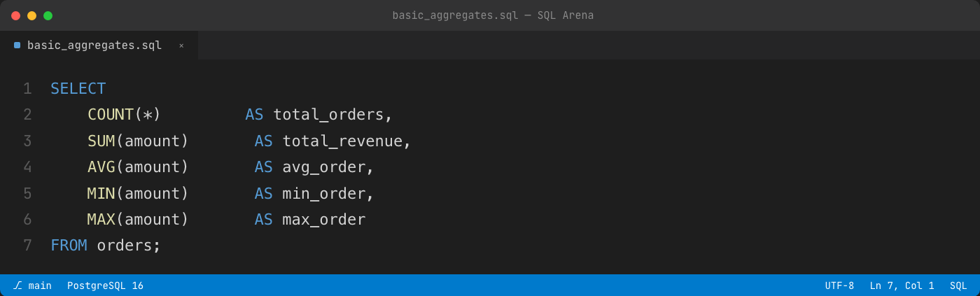Click the Ln 7, Col 1 indicator
Viewport: 980px width, 296px height.
pos(902,286)
